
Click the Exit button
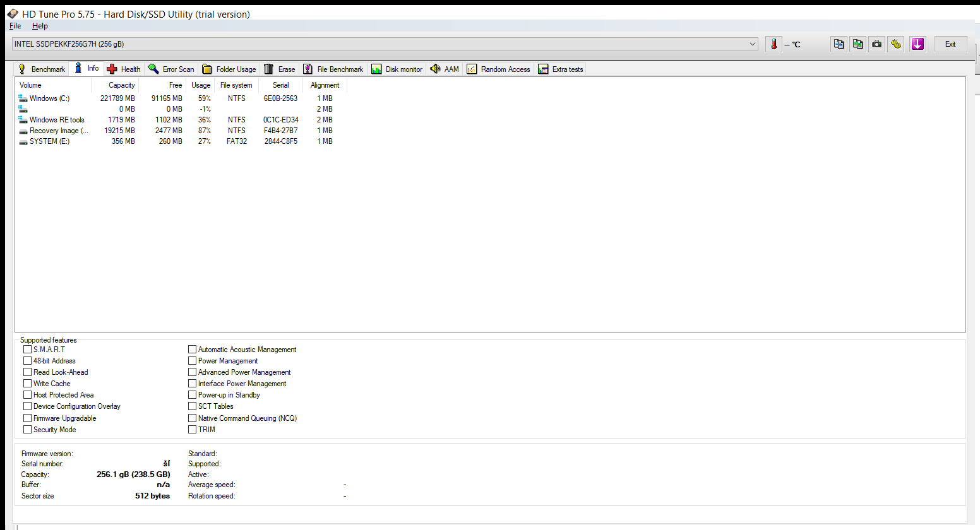pyautogui.click(x=950, y=44)
